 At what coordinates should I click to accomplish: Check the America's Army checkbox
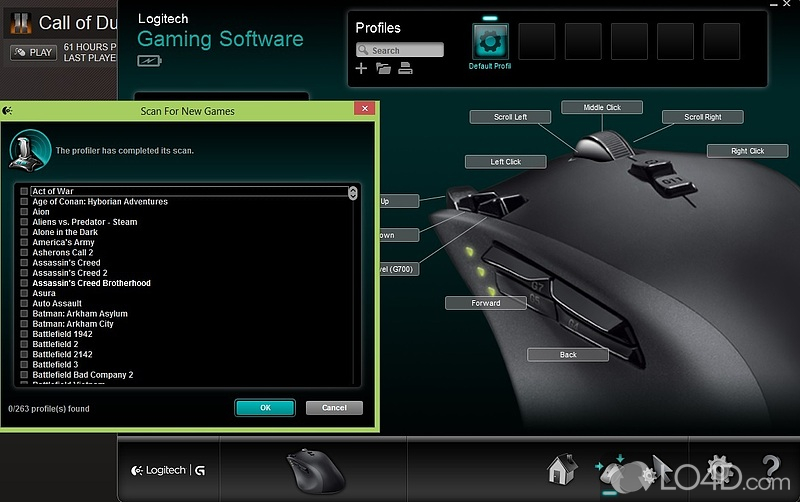tap(24, 242)
